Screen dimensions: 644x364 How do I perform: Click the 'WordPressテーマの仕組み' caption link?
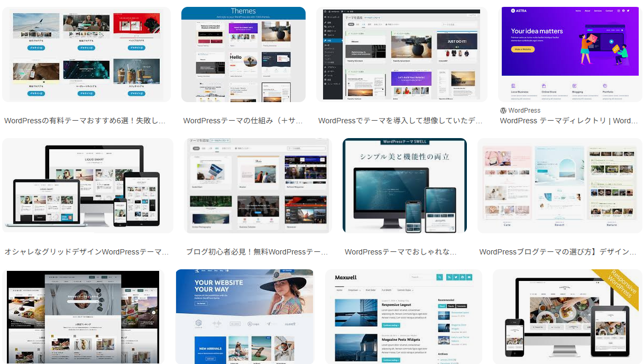coord(243,121)
